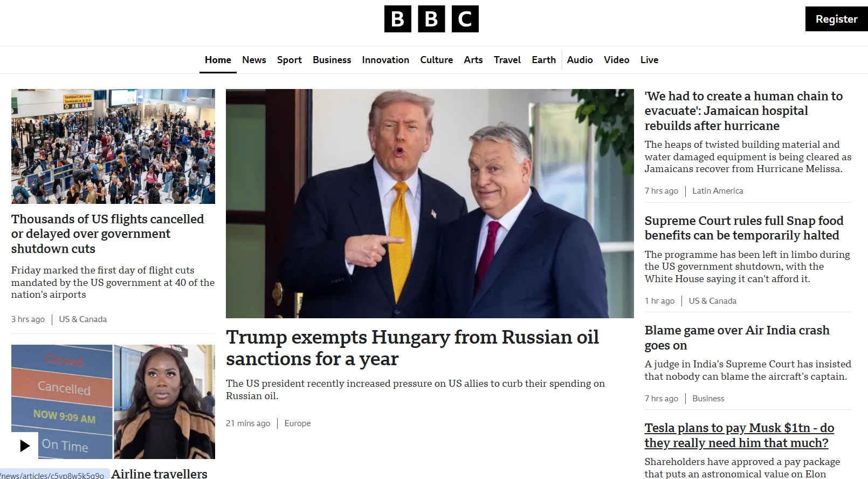Select the Europe category tag
The image size is (868, 479).
[x=298, y=423]
